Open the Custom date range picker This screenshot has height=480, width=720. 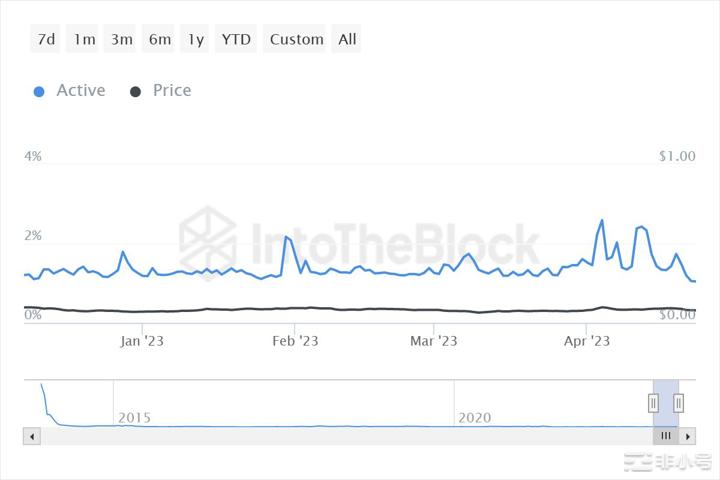(x=297, y=39)
